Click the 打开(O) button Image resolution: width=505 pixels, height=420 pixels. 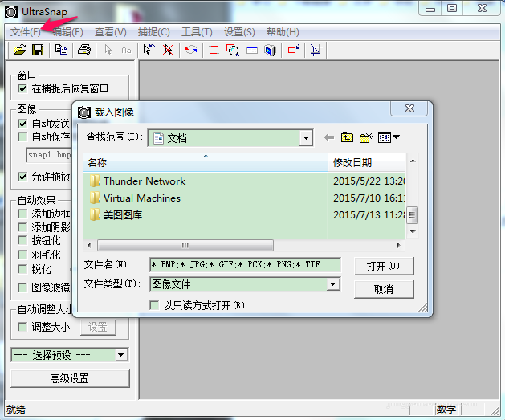(x=384, y=266)
